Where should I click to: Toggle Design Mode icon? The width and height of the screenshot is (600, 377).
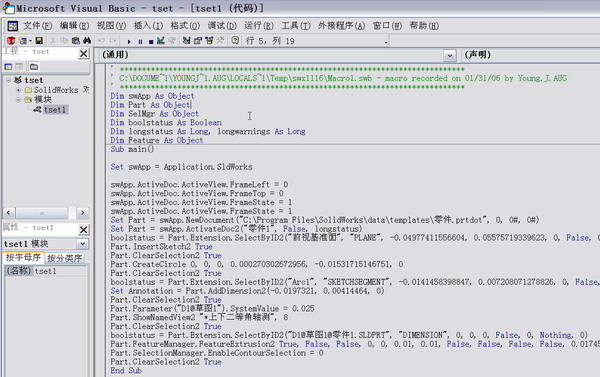[161, 41]
